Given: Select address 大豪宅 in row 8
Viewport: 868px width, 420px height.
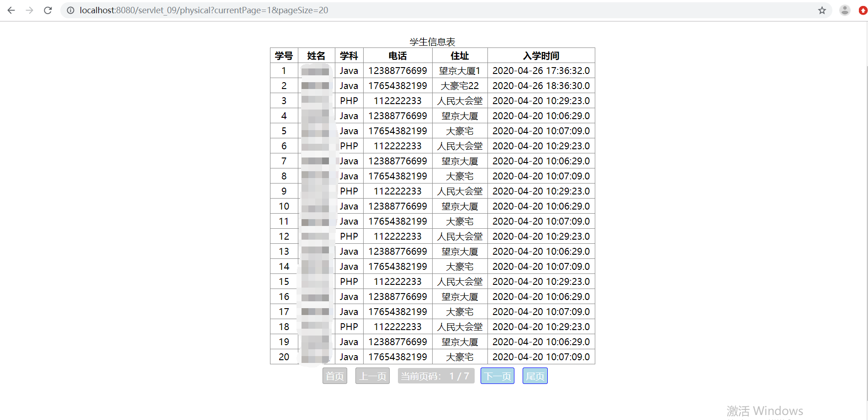Looking at the screenshot, I should click(x=460, y=176).
